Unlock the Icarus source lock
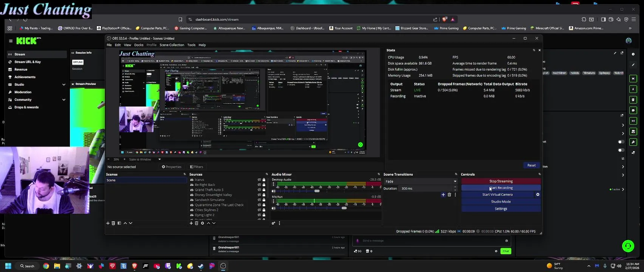The height and width of the screenshot is (272, 644). point(264,180)
